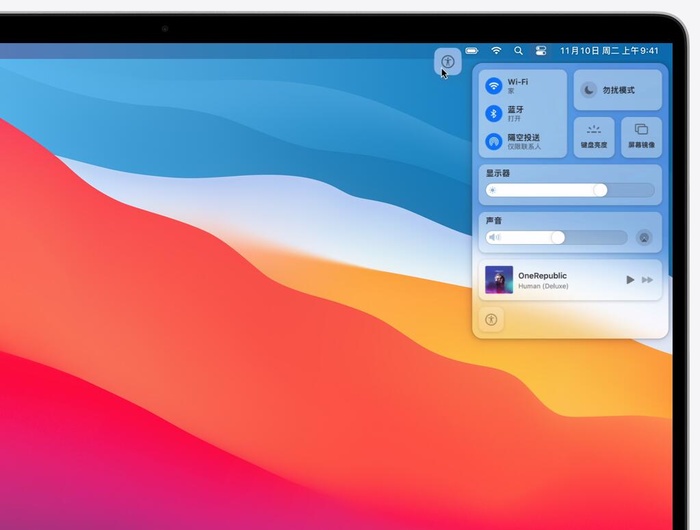Expand the Screen Mirroring (屏幕镜像) tile
The width and height of the screenshot is (700, 530).
tap(642, 137)
